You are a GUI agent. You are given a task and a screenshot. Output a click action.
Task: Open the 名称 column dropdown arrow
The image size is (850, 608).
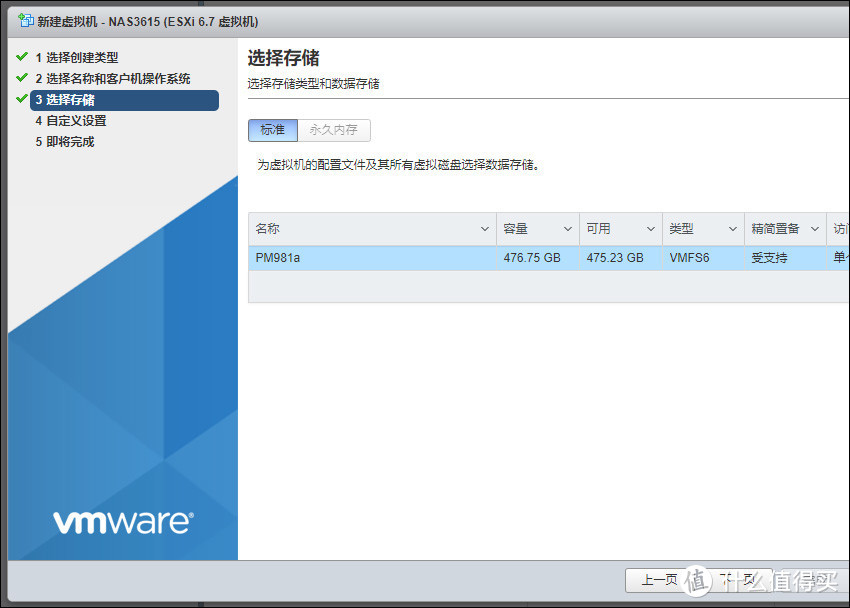(485, 229)
